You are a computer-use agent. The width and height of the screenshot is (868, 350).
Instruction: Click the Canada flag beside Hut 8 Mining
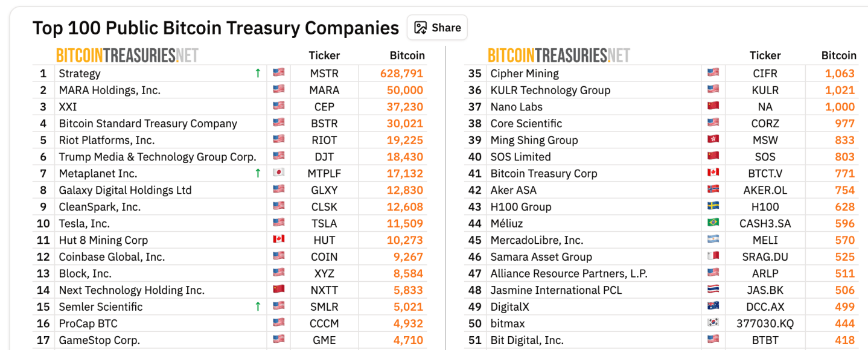pyautogui.click(x=278, y=240)
